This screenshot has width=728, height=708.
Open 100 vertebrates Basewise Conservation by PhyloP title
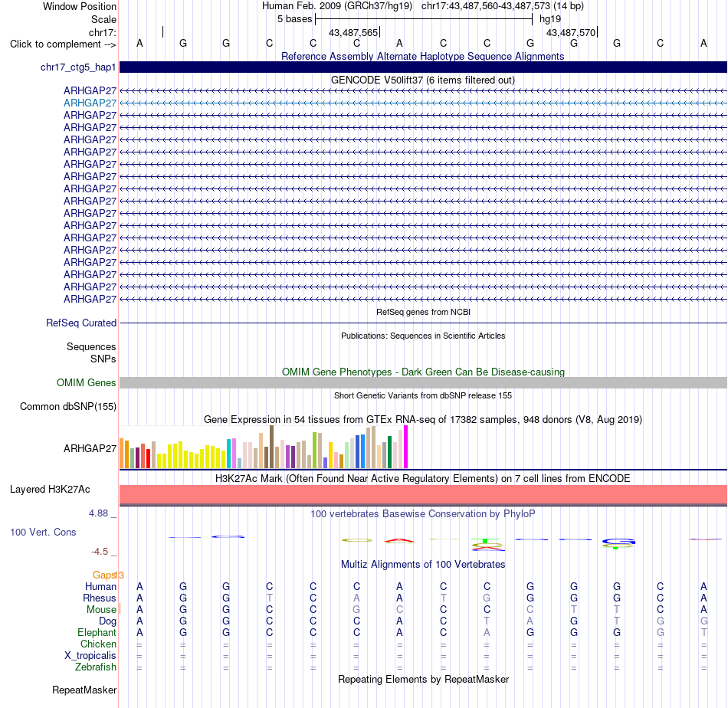[x=422, y=514]
